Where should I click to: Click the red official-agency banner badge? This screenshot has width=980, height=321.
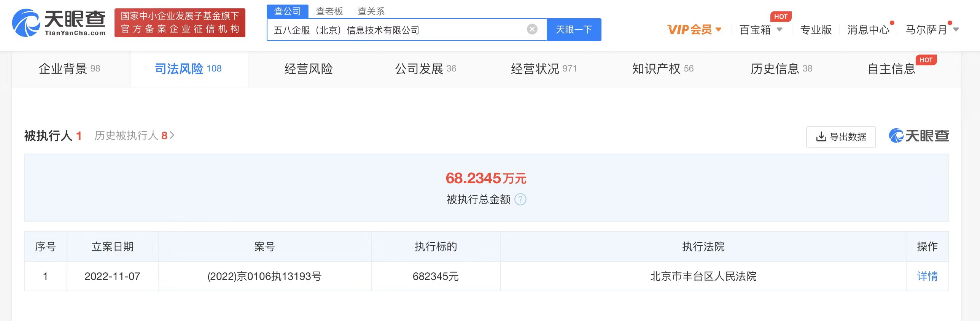pos(180,23)
